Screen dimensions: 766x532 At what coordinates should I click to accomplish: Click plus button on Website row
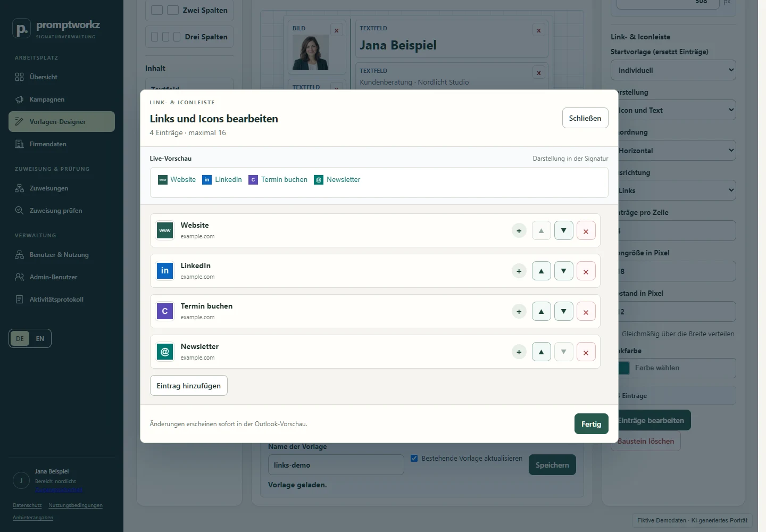(x=519, y=230)
